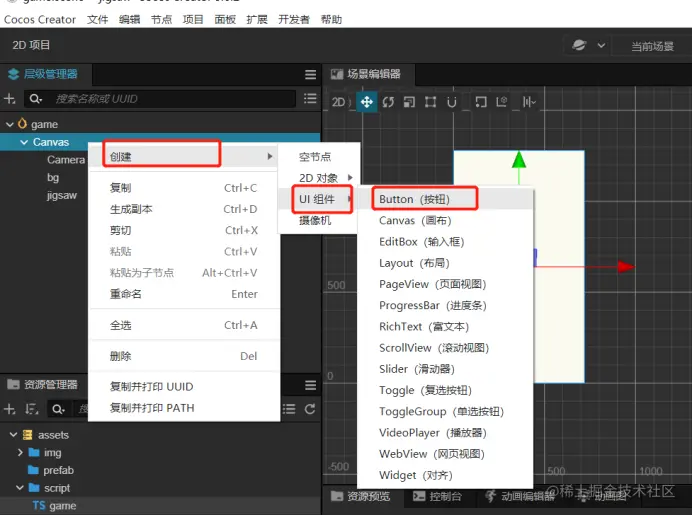Create a Slider (滑动器) component
Image resolution: width=692 pixels, height=516 pixels.
[x=445, y=369]
